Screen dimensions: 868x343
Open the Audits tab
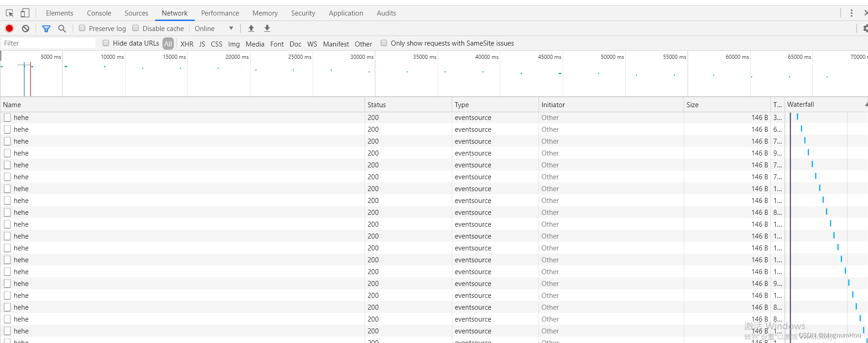(387, 13)
